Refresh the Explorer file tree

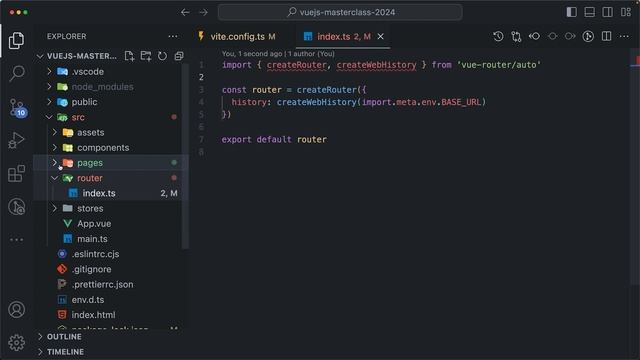click(162, 56)
